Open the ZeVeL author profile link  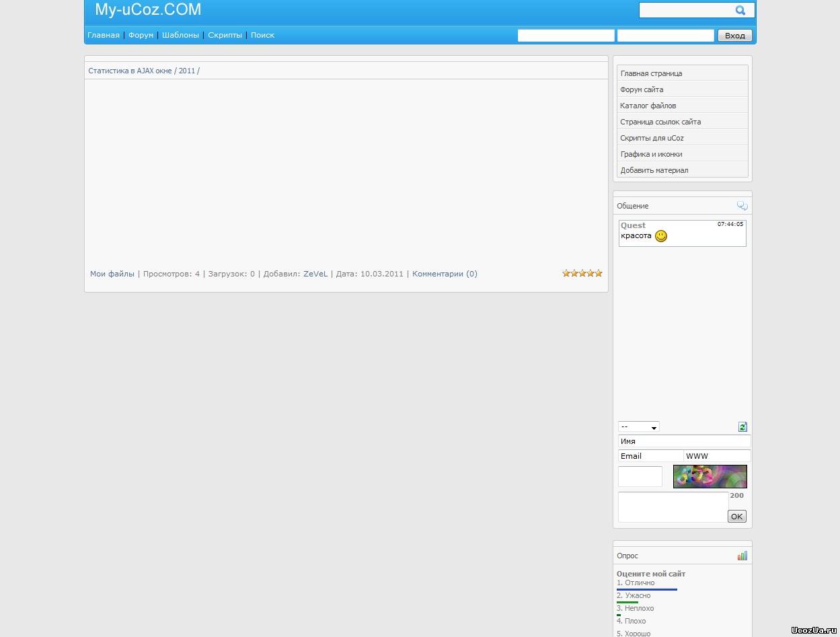315,274
